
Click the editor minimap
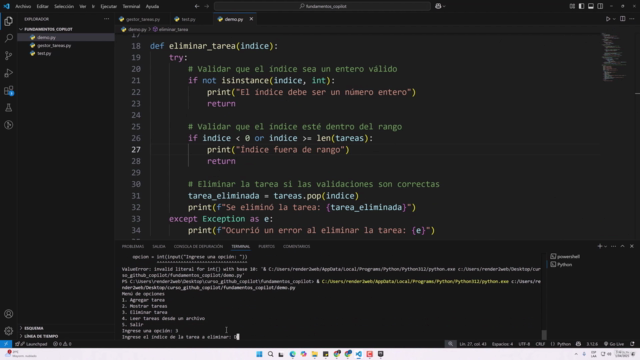tap(614, 57)
